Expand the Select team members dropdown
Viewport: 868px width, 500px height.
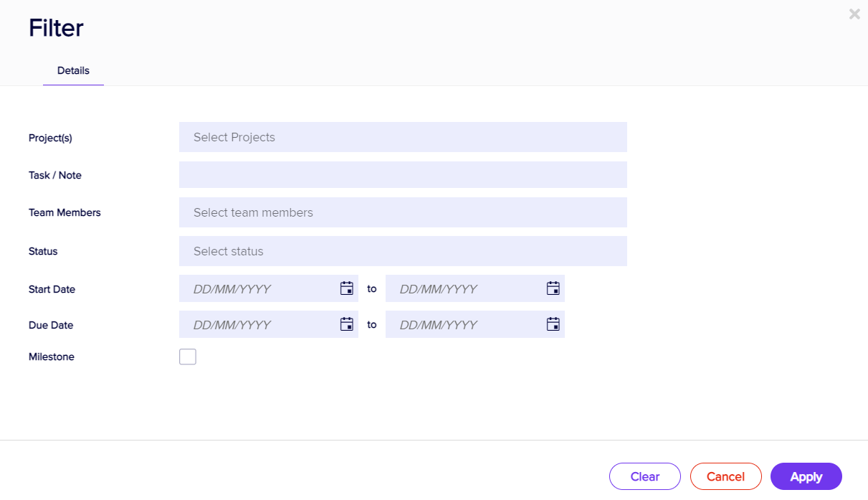point(403,212)
